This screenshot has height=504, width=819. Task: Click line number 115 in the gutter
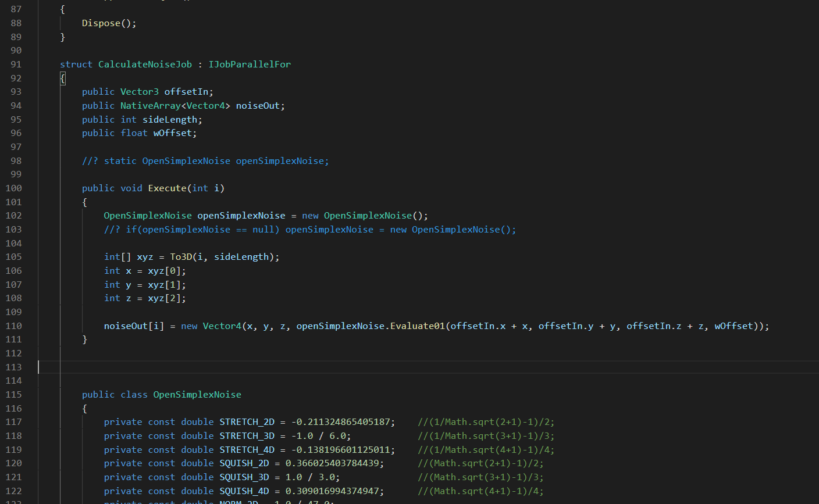[x=13, y=395]
